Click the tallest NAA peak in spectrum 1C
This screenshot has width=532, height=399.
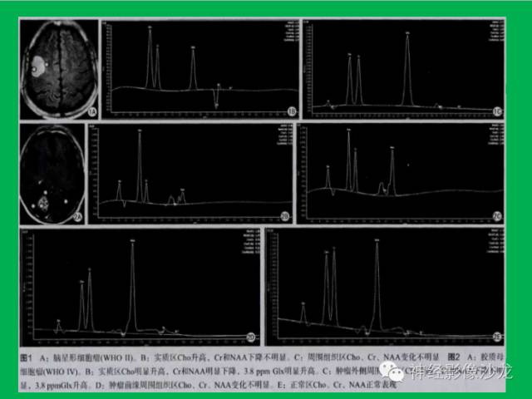tap(407, 69)
